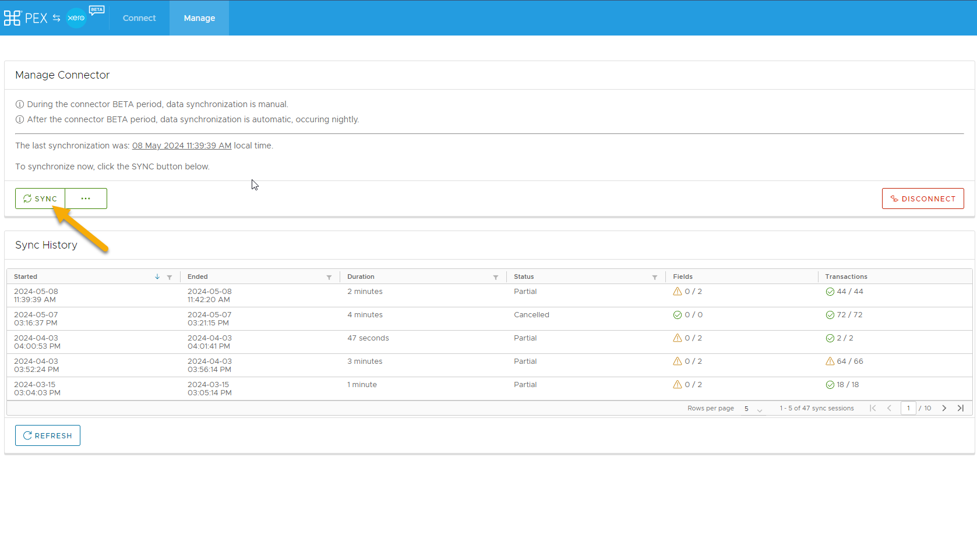Open the BETA feedback speech bubble
The image size is (977, 560).
[x=97, y=10]
